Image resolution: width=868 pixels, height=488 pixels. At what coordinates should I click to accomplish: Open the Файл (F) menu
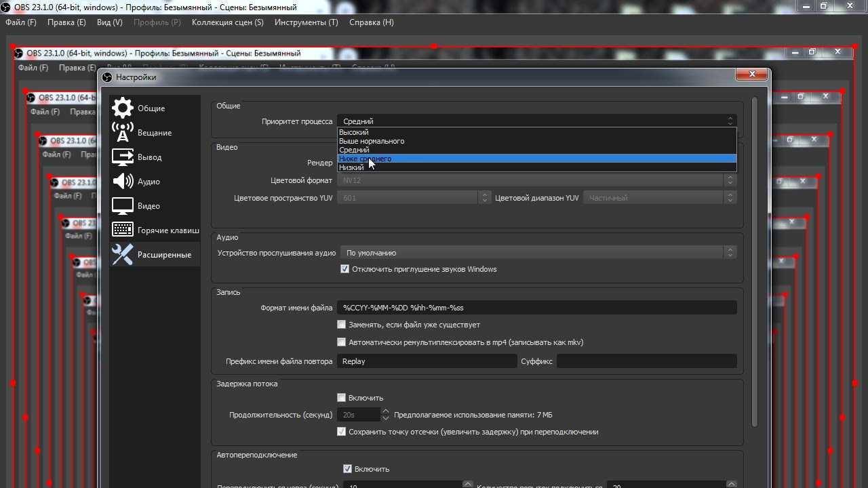coord(21,22)
